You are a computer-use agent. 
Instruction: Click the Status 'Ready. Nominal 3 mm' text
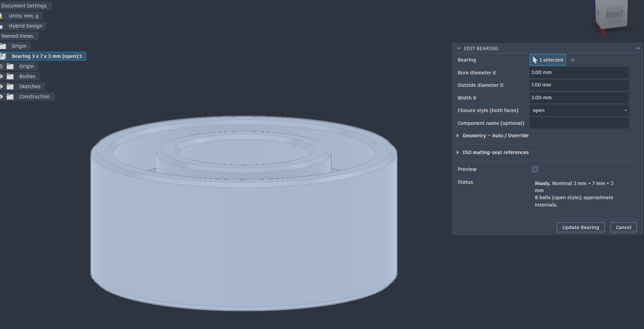click(574, 187)
